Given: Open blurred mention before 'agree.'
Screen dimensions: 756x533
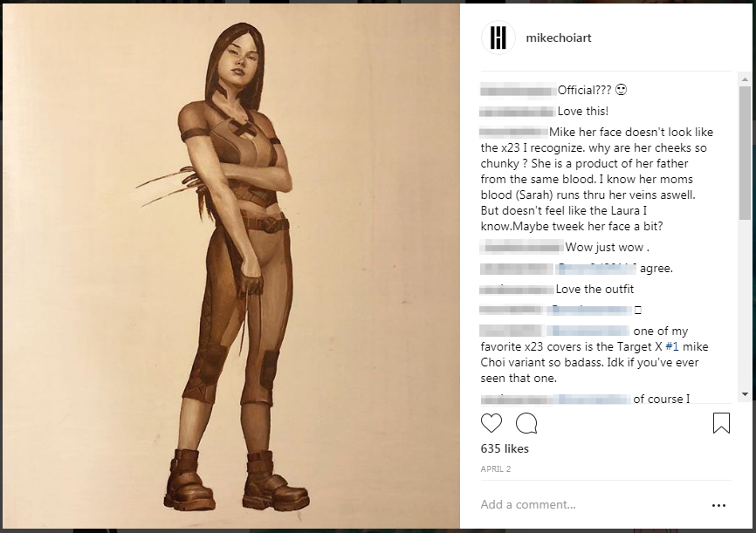Looking at the screenshot, I should pyautogui.click(x=596, y=269).
